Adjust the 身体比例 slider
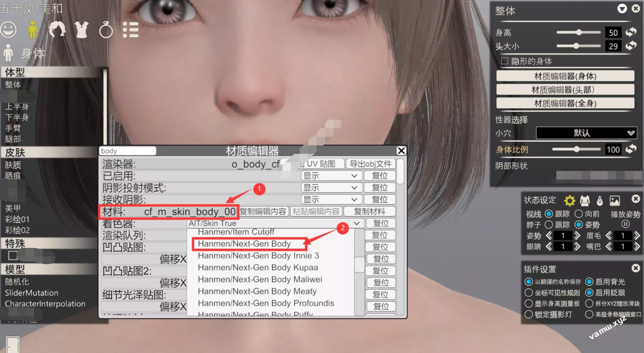The height and width of the screenshot is (353, 644). [577, 149]
